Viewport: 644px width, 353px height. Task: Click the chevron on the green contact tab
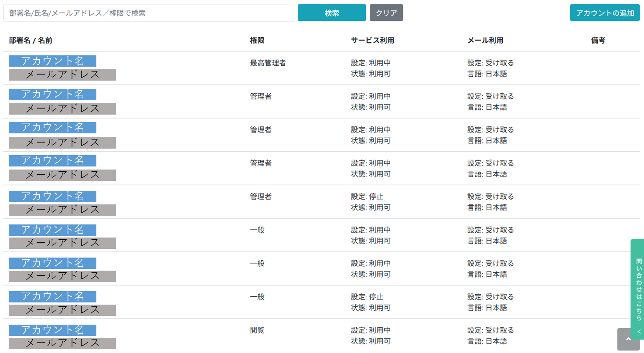point(639,332)
